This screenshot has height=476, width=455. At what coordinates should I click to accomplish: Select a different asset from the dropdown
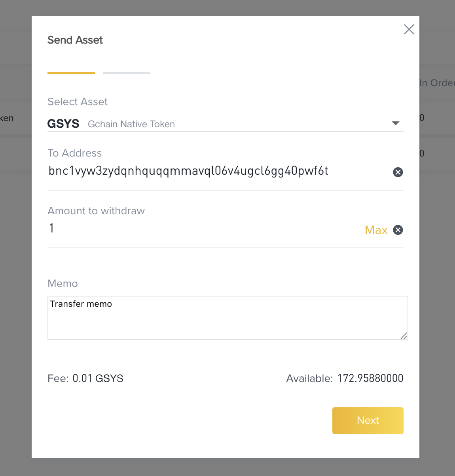point(396,123)
